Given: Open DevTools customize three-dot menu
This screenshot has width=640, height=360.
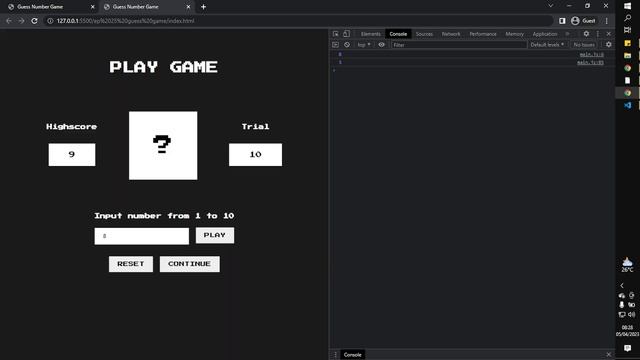Looking at the screenshot, I should point(598,34).
